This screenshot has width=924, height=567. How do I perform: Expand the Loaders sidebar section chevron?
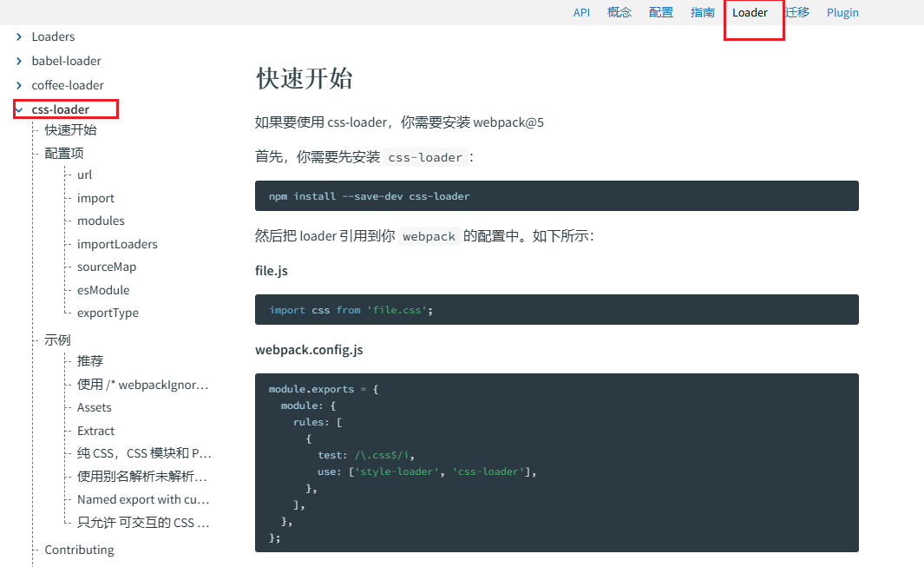click(x=19, y=36)
